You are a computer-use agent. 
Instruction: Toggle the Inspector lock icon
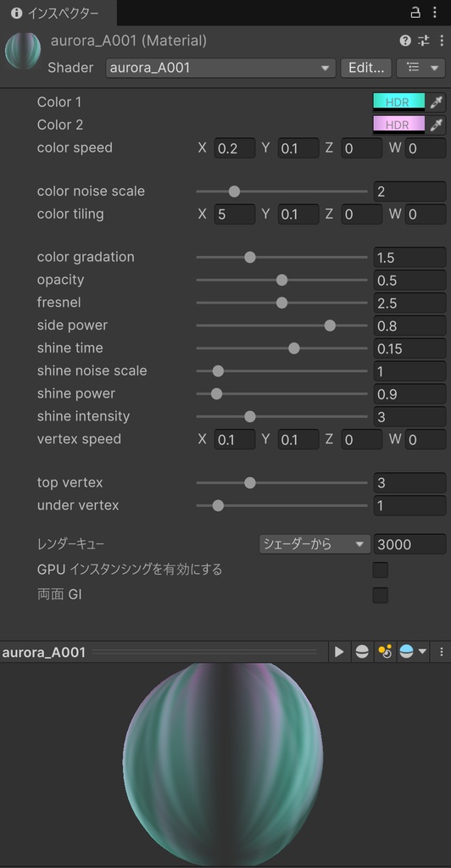415,12
